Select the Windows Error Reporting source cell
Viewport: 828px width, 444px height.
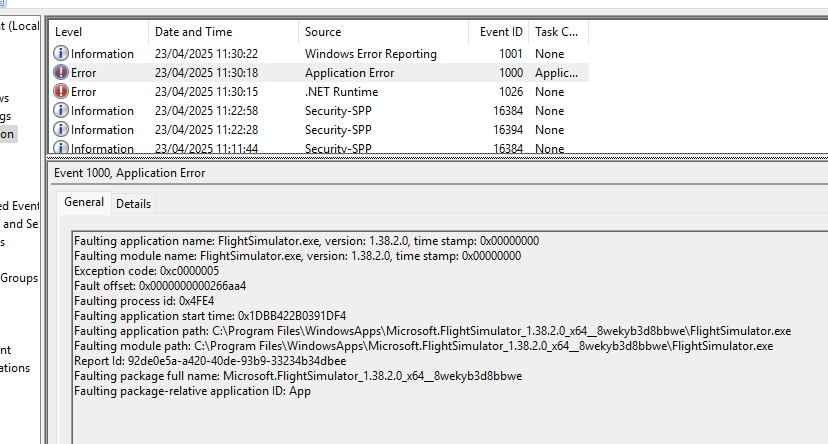[371, 54]
